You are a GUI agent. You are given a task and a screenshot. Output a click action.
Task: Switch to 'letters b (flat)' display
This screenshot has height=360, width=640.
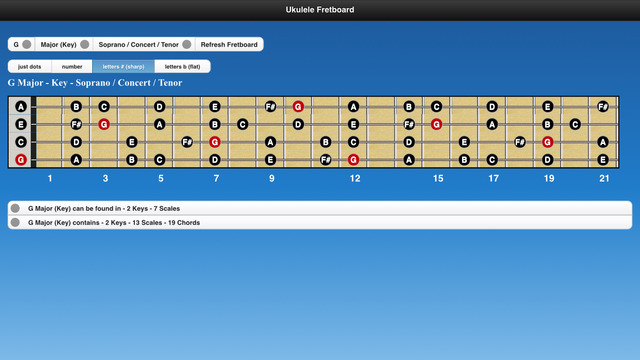point(182,67)
